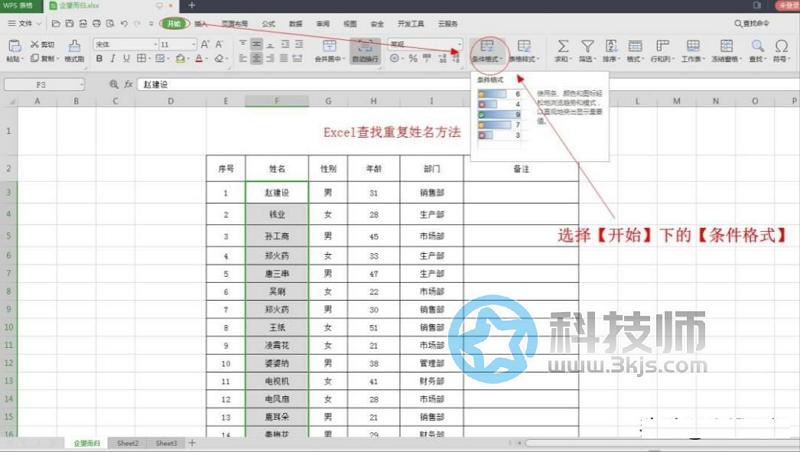
Task: Switch to the Formulas (公式) tab
Action: tap(268, 23)
